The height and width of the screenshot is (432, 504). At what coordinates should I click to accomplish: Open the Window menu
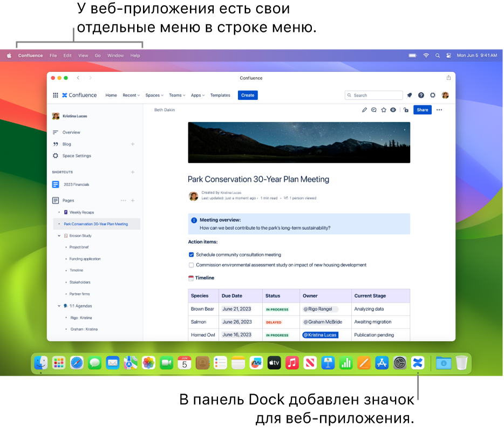click(115, 56)
